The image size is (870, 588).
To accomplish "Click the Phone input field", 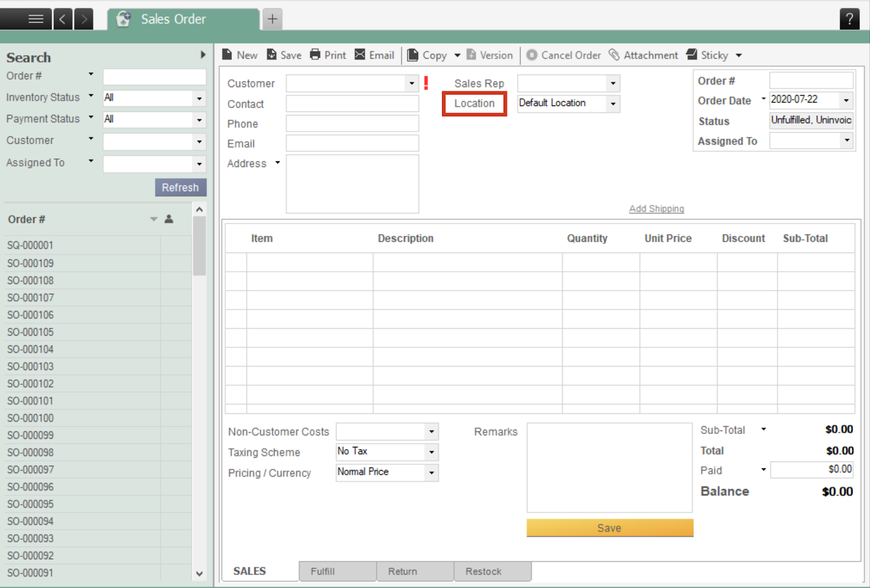I will click(352, 123).
